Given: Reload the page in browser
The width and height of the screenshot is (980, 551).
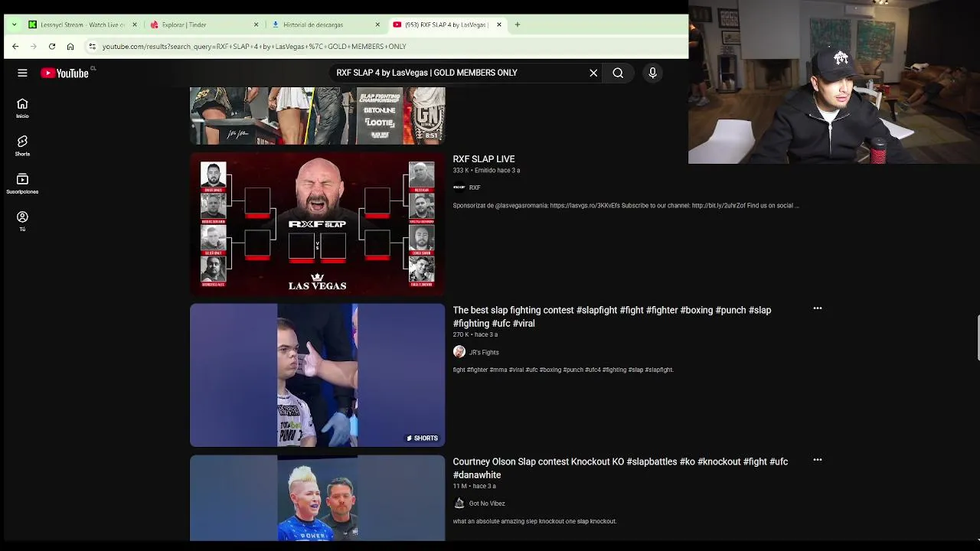Looking at the screenshot, I should tap(52, 47).
